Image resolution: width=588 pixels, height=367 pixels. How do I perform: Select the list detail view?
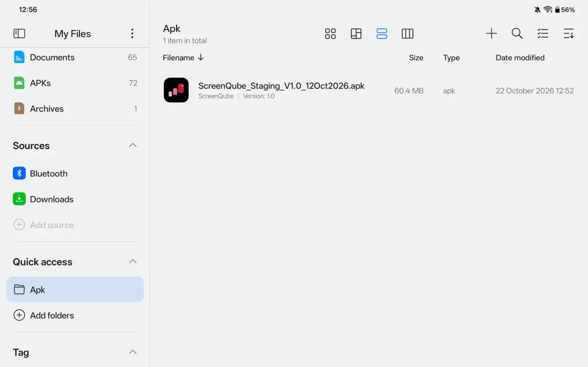pyautogui.click(x=382, y=34)
